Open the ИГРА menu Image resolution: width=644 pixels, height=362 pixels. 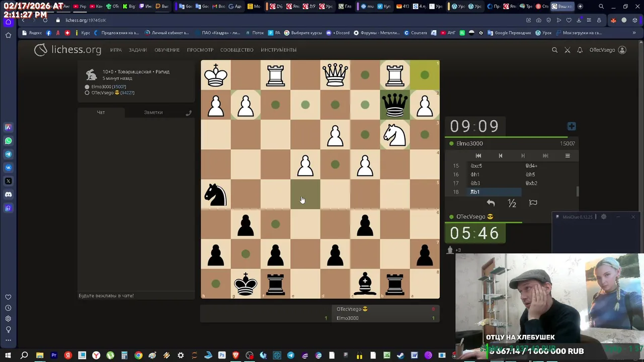pos(116,50)
